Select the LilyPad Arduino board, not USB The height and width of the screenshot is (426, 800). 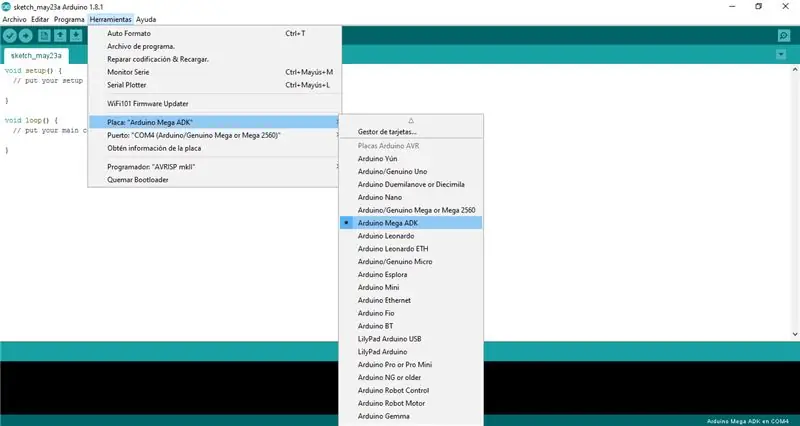411,352
